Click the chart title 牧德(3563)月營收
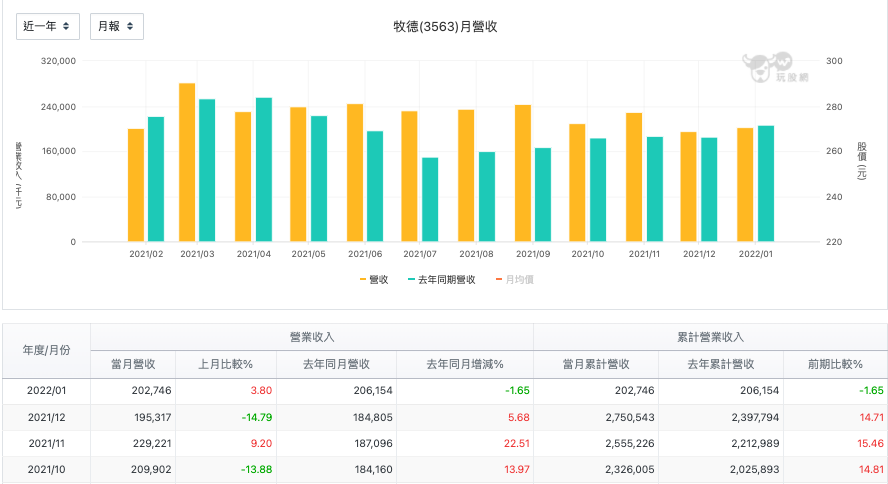888x484 pixels. pos(445,27)
